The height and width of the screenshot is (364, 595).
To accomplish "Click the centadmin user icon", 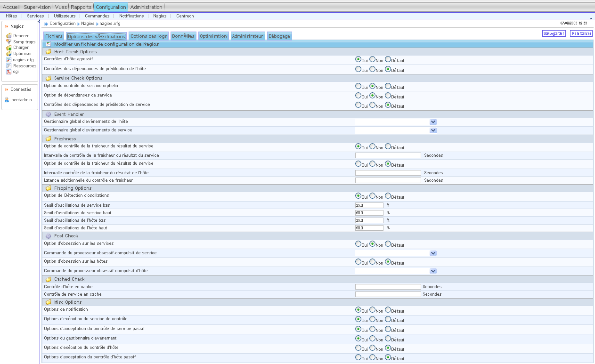I will (x=7, y=100).
